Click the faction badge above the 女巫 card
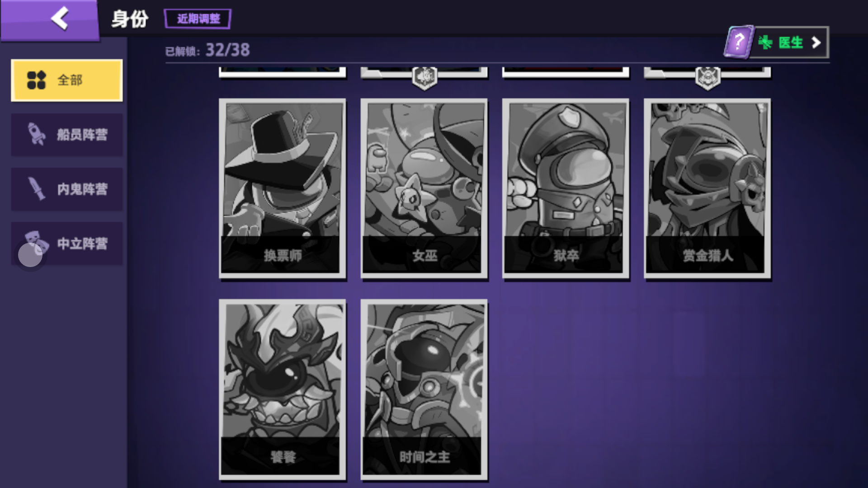This screenshot has height=488, width=868. point(424,77)
